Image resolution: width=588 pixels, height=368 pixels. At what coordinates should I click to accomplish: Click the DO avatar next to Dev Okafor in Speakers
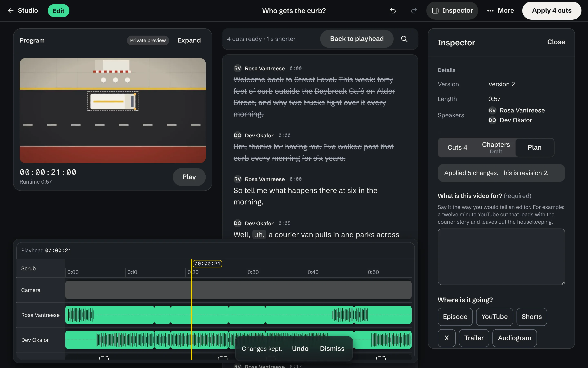click(x=492, y=120)
